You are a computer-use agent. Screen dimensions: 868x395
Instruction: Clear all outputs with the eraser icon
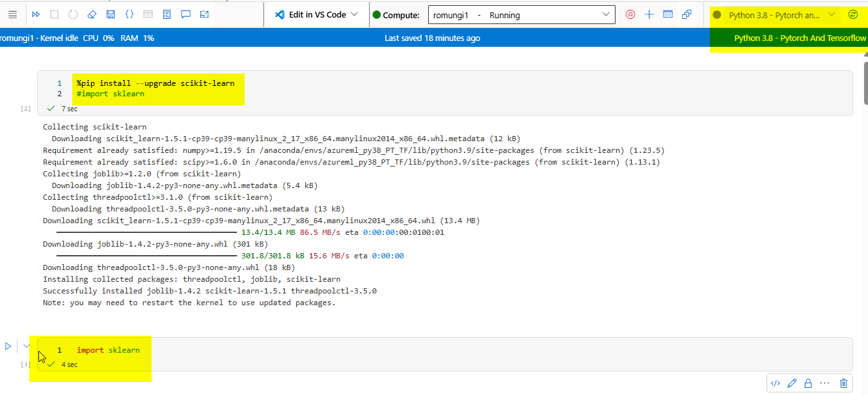92,14
